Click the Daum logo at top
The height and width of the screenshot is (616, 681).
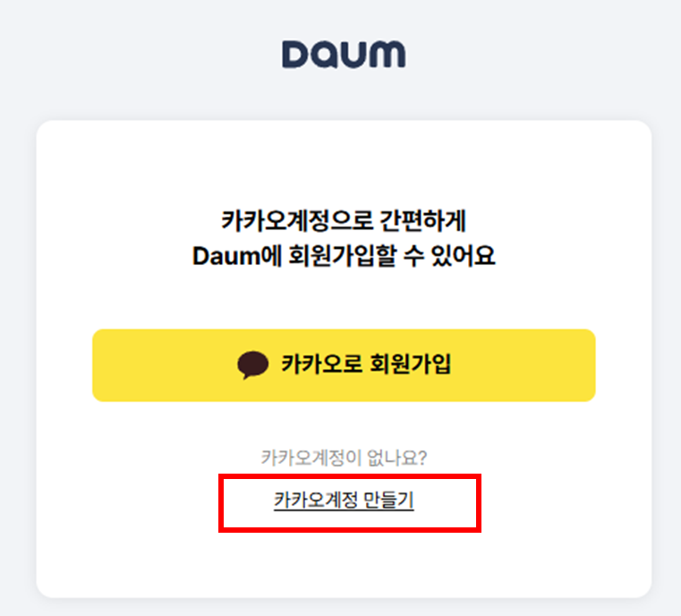click(x=344, y=54)
